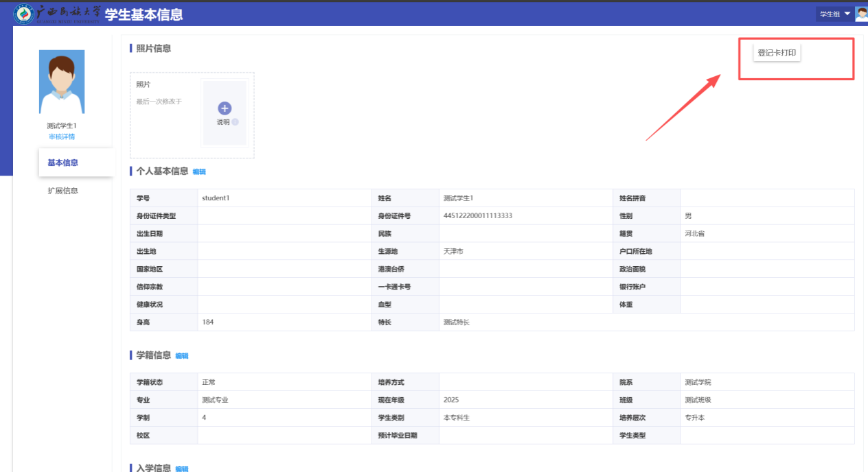Image resolution: width=868 pixels, height=472 pixels.
Task: Click the student profile picture in sidebar
Action: pyautogui.click(x=62, y=82)
